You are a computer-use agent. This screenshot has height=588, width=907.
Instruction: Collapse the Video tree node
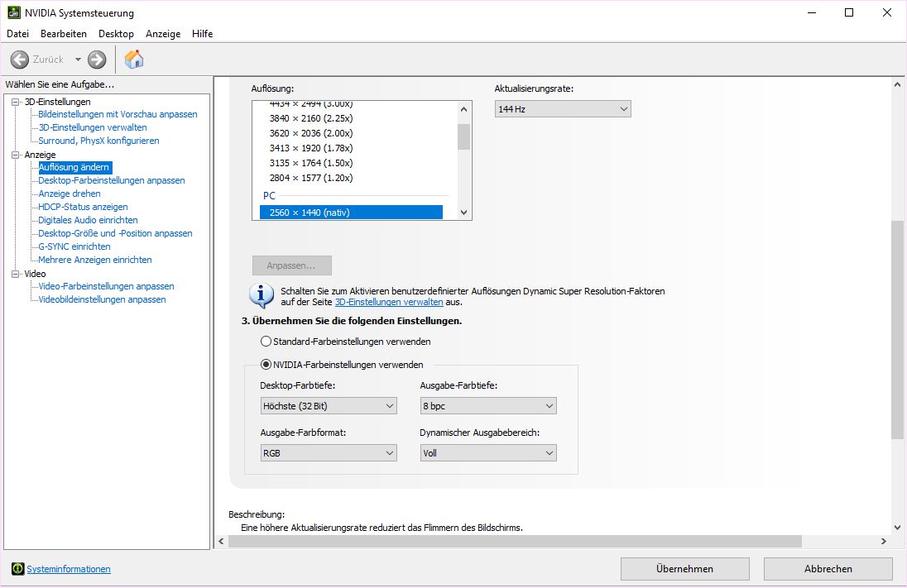(15, 274)
